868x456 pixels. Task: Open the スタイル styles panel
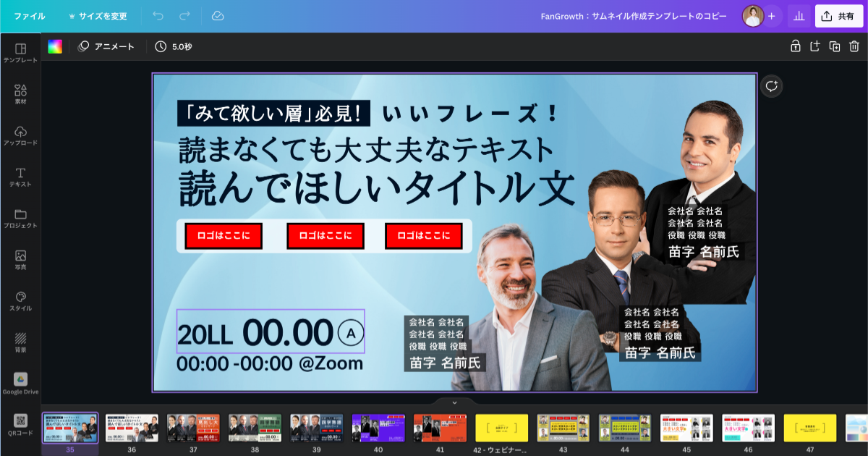click(x=20, y=300)
